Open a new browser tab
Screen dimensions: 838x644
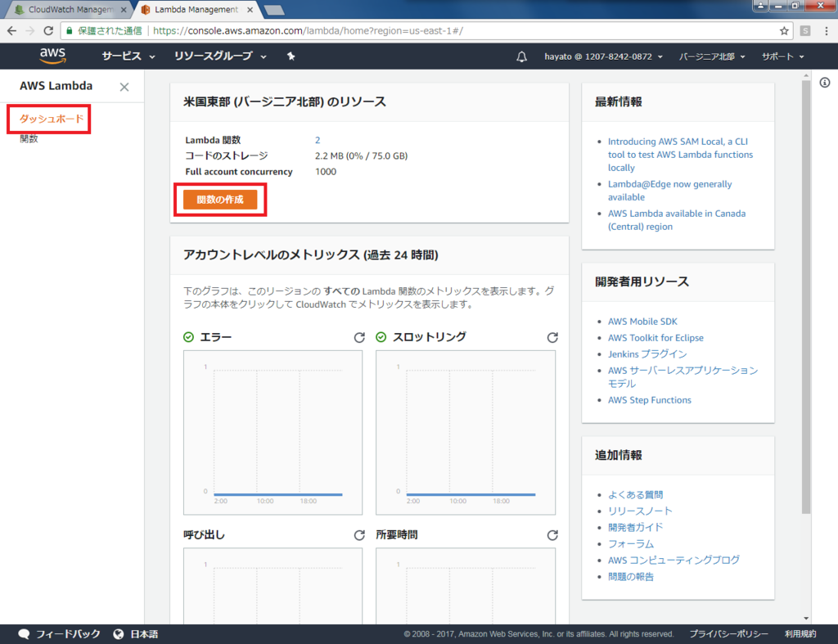274,10
